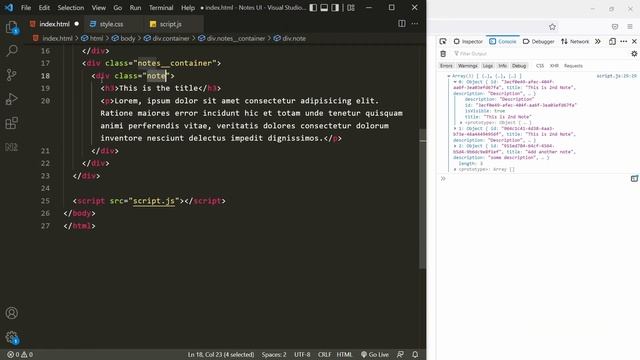The height and width of the screenshot is (360, 640).
Task: Open notifications bell in status bar
Action: 415,355
